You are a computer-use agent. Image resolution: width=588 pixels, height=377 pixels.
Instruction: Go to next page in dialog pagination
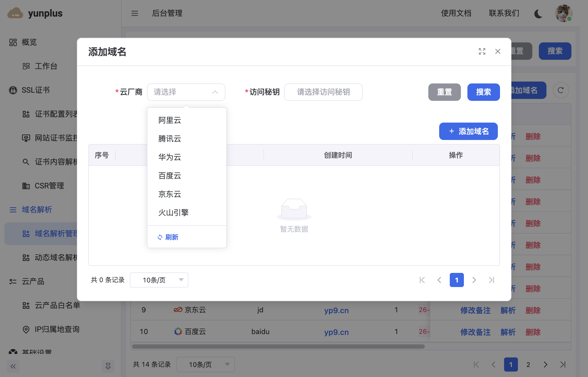point(474,280)
